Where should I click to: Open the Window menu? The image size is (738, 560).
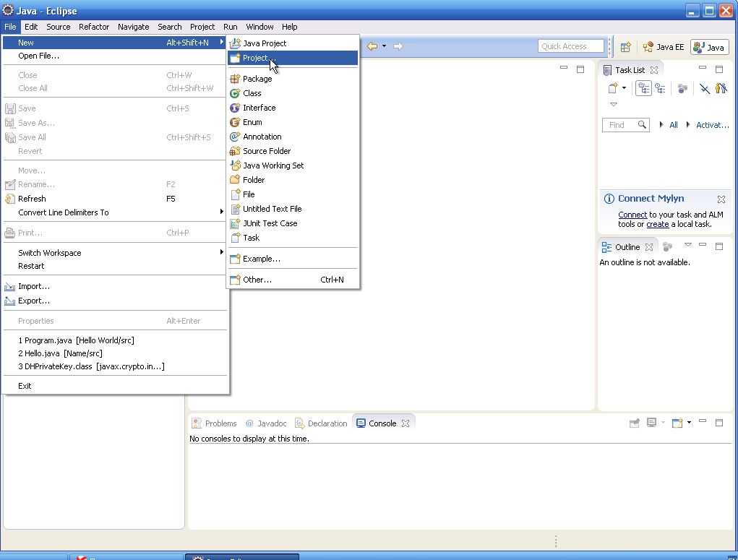tap(259, 27)
